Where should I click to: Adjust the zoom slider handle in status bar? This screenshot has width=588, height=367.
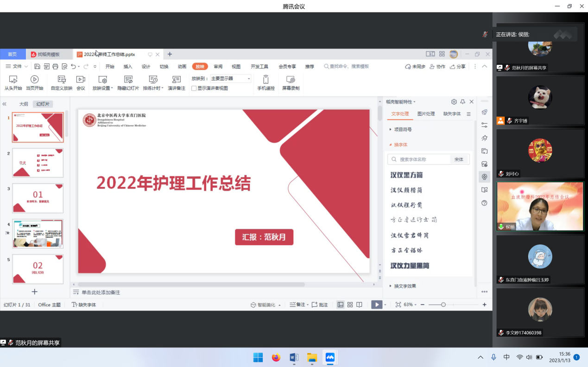coord(443,305)
